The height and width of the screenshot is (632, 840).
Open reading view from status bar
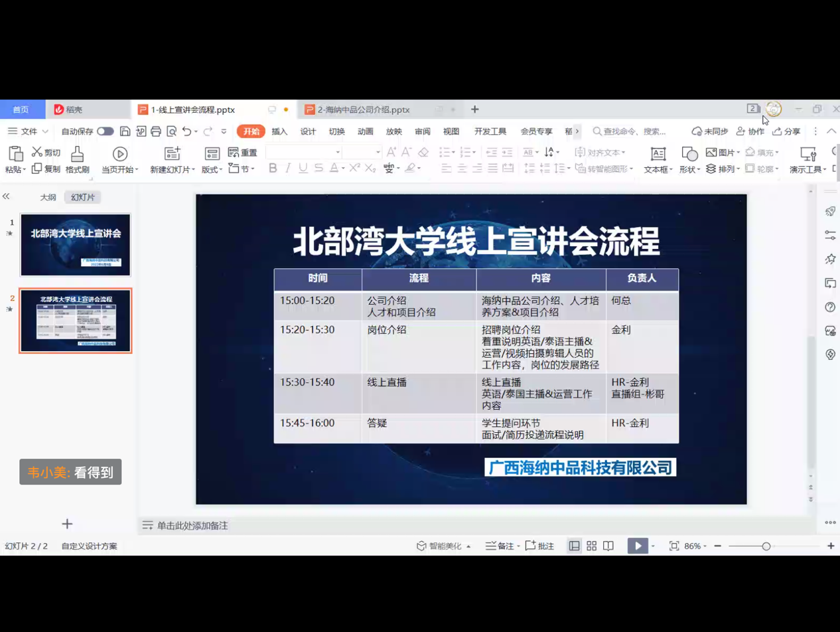click(608, 546)
